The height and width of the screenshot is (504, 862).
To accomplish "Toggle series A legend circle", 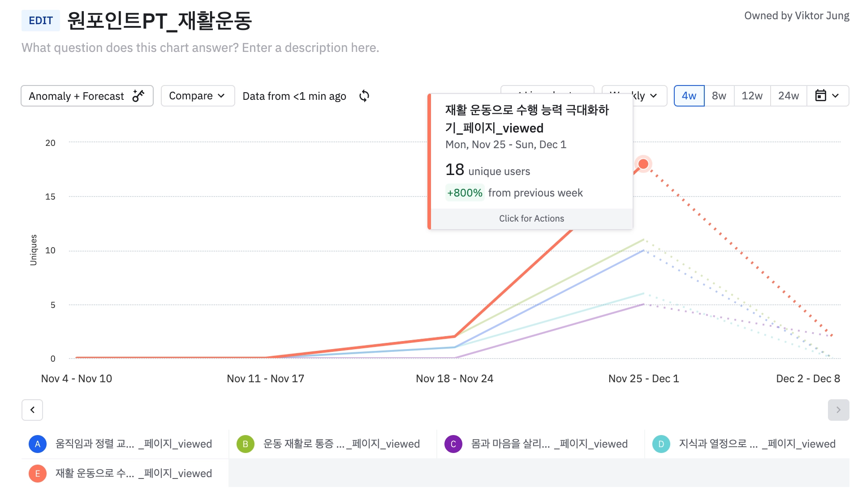I will point(38,444).
